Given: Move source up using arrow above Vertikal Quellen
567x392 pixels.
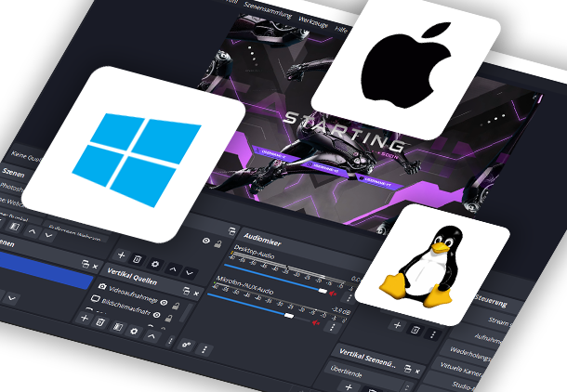Looking at the screenshot, I should click(173, 269).
